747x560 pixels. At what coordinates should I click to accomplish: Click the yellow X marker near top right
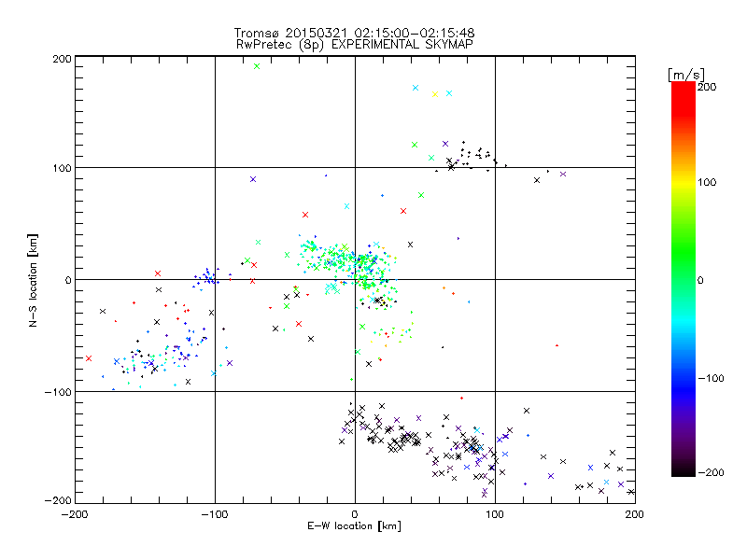click(x=435, y=94)
